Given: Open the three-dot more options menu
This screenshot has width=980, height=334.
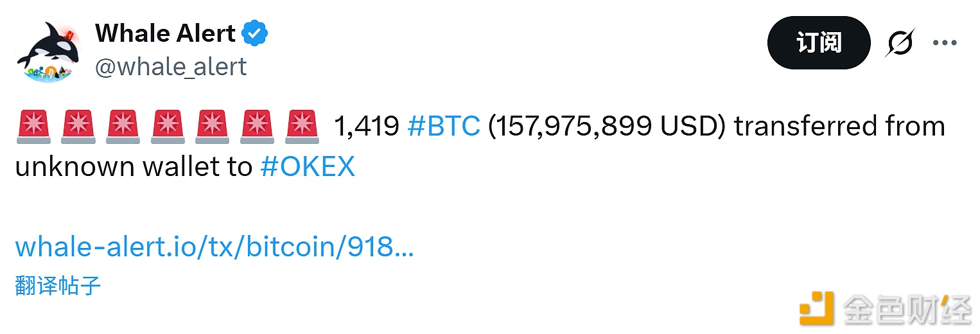Looking at the screenshot, I should pyautogui.click(x=944, y=43).
